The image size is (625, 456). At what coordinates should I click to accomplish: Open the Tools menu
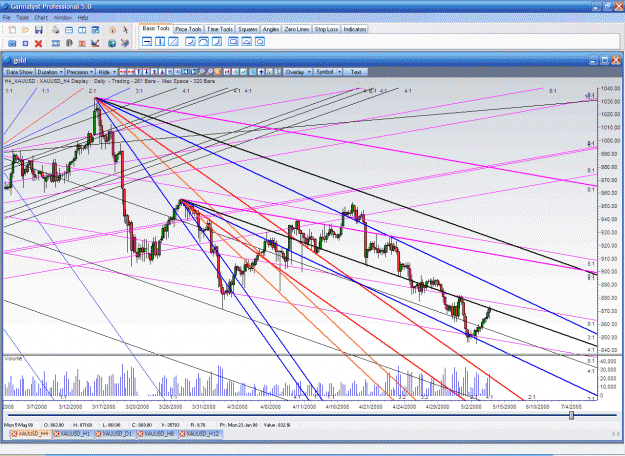click(x=22, y=18)
